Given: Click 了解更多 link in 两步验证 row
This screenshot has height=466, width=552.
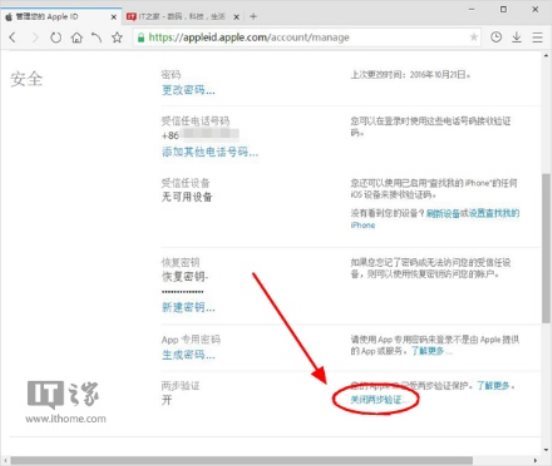Looking at the screenshot, I should [x=493, y=386].
